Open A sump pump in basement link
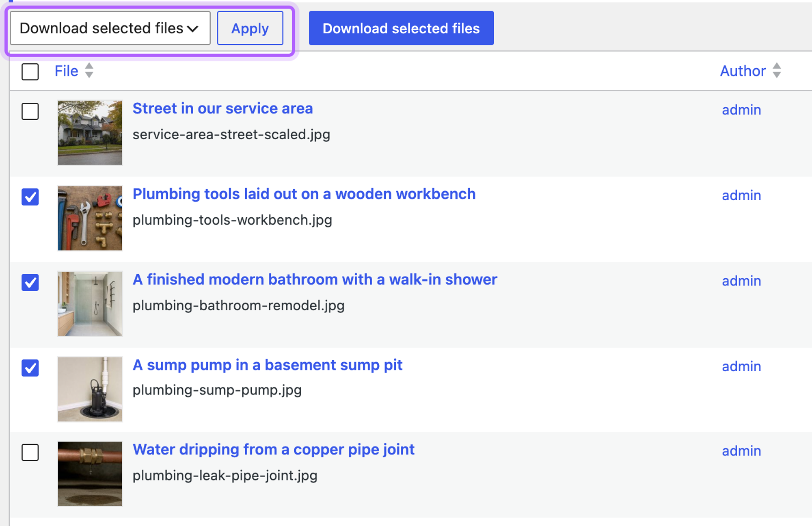Viewport: 812px width, 526px height. click(268, 365)
